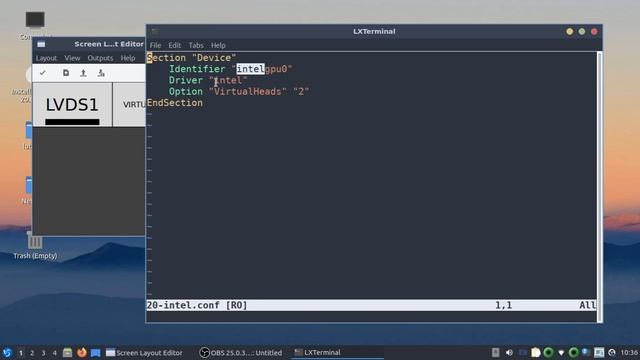640x360 pixels.
Task: Click the white notes tray icon
Action: coord(536,353)
